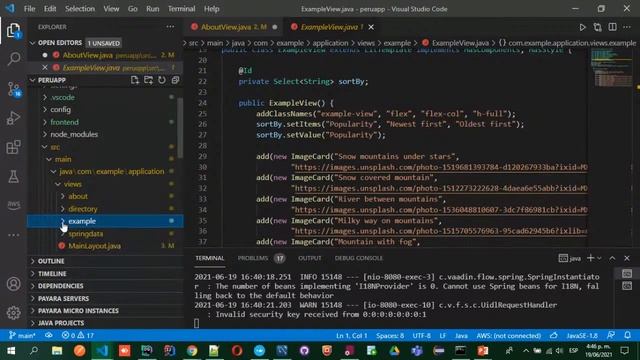Open the Search view in activity bar

click(x=13, y=59)
